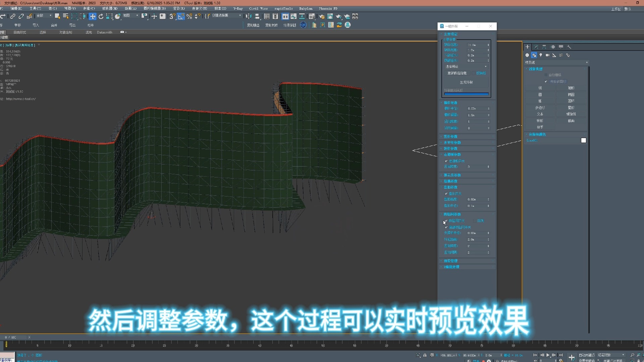Collapse the 主要设定 rollout
Viewport: 644px width, 362px height.
click(x=450, y=34)
